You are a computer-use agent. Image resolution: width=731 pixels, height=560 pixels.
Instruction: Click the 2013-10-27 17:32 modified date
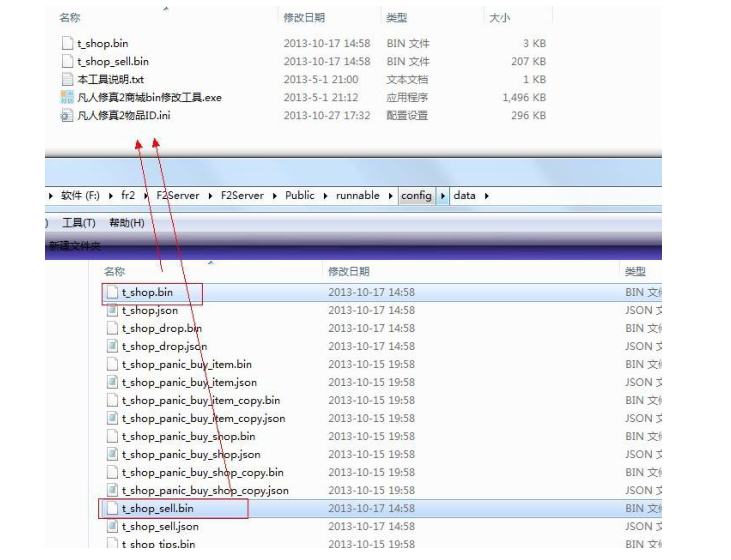click(327, 115)
